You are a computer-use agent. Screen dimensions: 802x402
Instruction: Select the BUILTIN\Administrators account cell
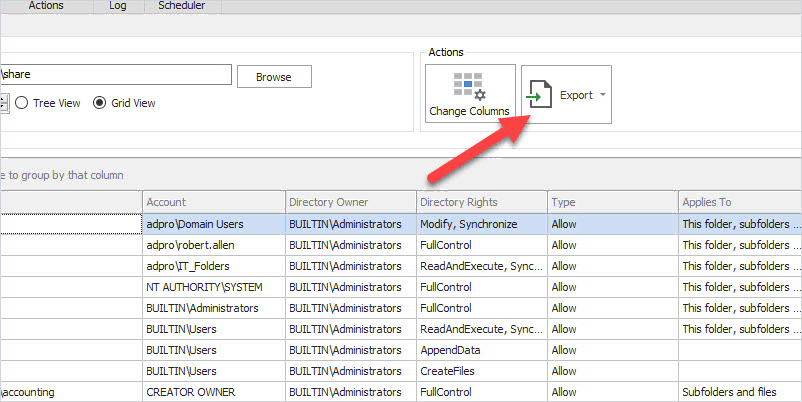click(214, 308)
